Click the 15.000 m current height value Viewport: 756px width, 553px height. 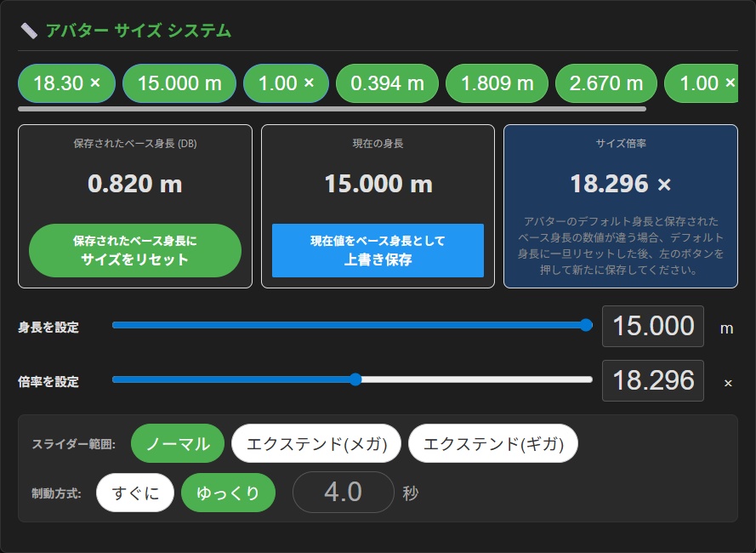pos(378,184)
